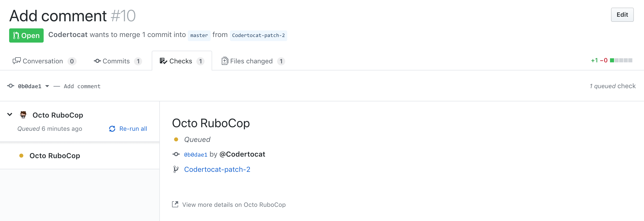
Task: Open the 0b0dae1 commit dropdown
Action: [33, 86]
